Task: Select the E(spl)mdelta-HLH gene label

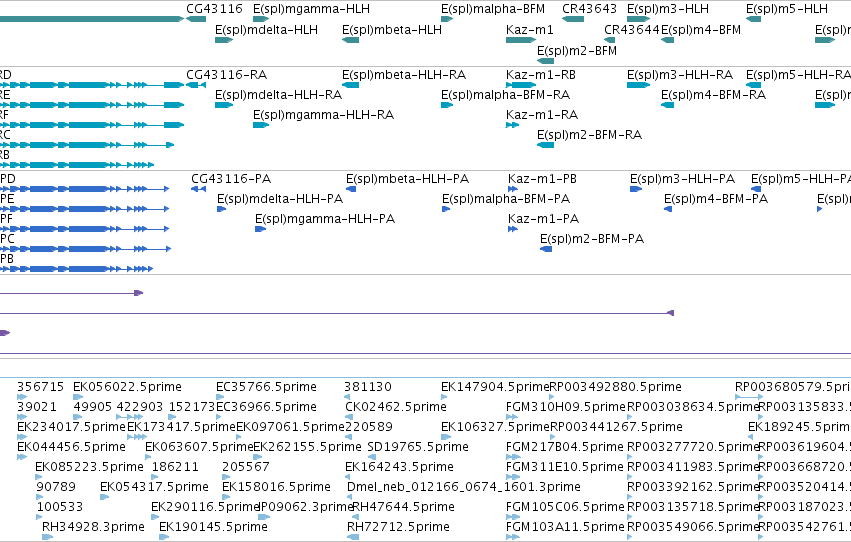Action: [x=266, y=30]
